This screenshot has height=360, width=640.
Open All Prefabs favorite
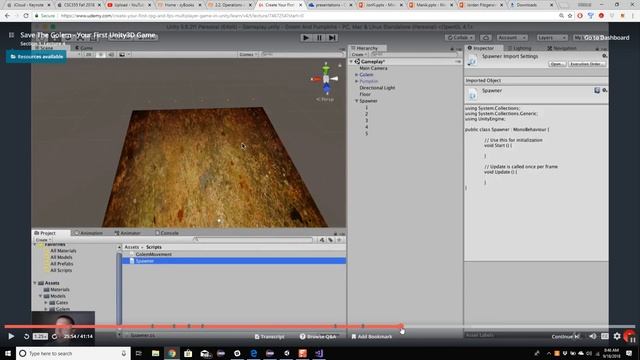(x=61, y=264)
